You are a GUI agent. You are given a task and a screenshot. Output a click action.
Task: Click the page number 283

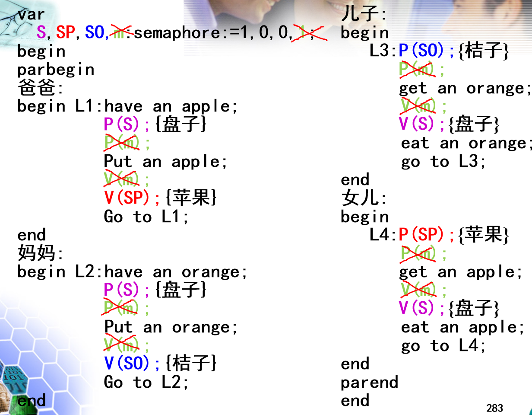pyautogui.click(x=494, y=407)
